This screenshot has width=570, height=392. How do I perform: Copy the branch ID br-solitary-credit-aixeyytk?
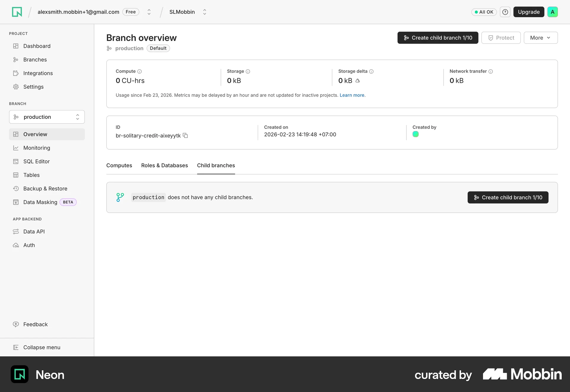(185, 135)
